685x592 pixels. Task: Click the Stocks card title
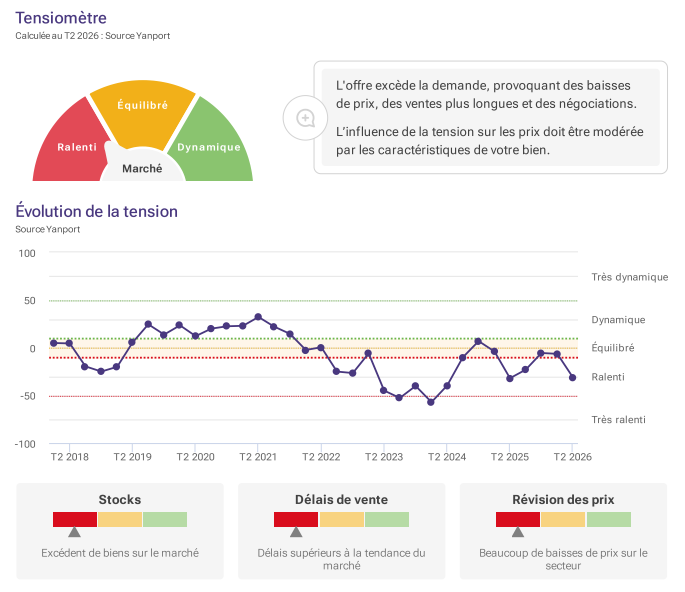point(120,499)
